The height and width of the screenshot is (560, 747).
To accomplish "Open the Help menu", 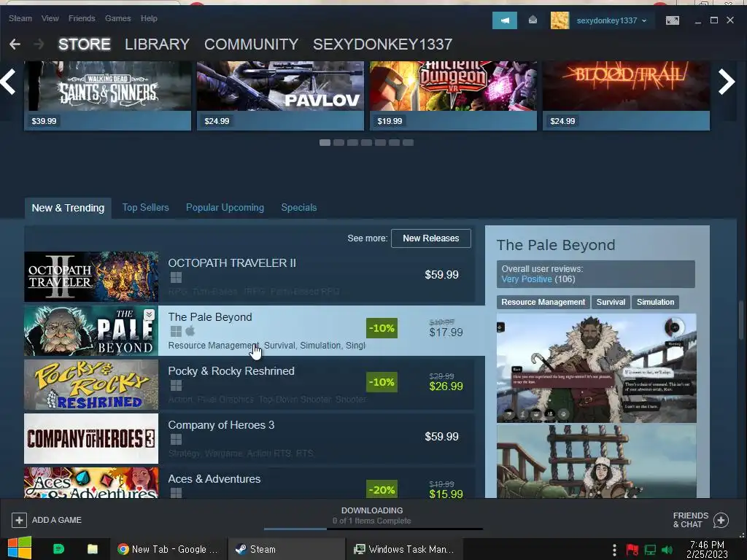I will [x=149, y=18].
